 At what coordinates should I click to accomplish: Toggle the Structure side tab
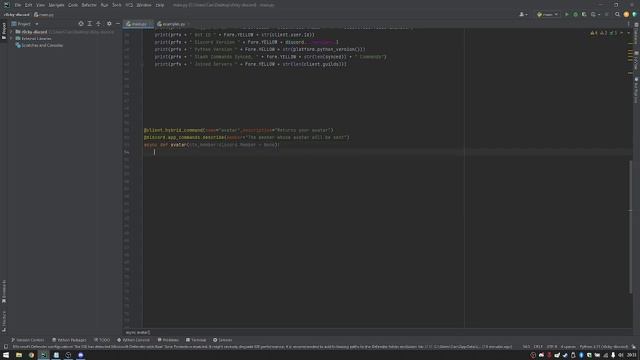pyautogui.click(x=4, y=321)
